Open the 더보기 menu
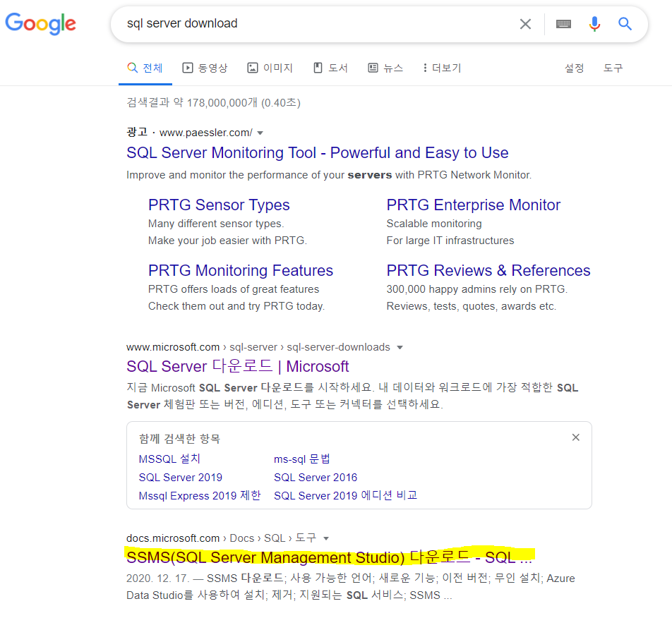This screenshot has width=672, height=618. pyautogui.click(x=442, y=68)
